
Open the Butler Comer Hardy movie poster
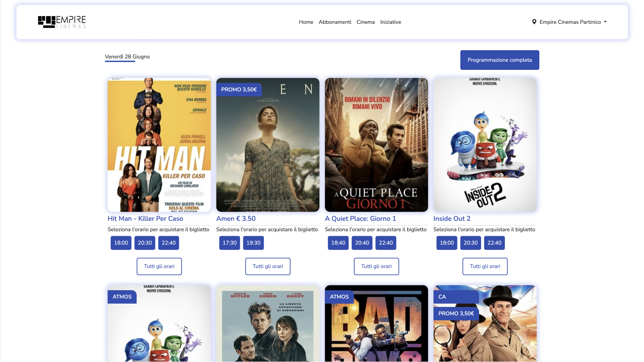pyautogui.click(x=268, y=323)
